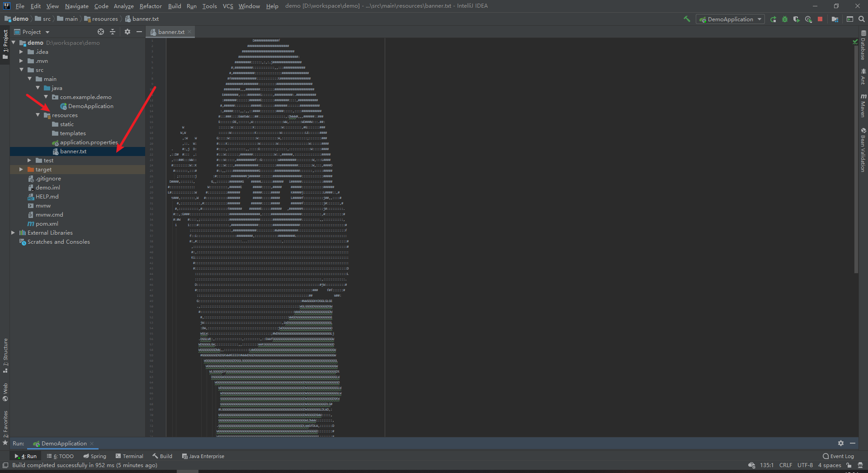Open the Terminal tool tab
Image resolution: width=868 pixels, height=473 pixels.
coord(129,456)
